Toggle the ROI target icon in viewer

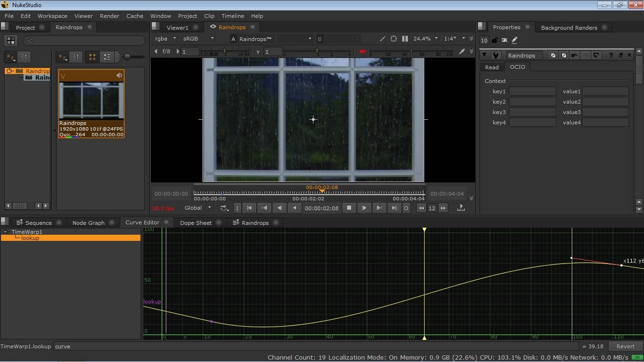pyautogui.click(x=394, y=39)
